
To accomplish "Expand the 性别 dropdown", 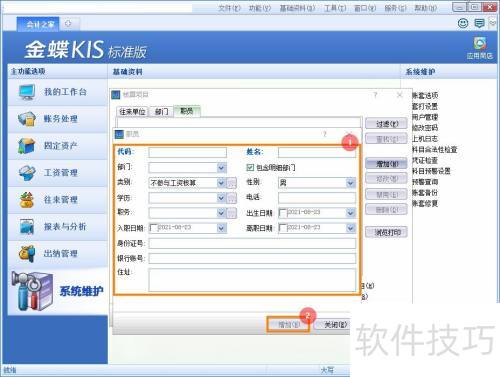I will [x=350, y=183].
